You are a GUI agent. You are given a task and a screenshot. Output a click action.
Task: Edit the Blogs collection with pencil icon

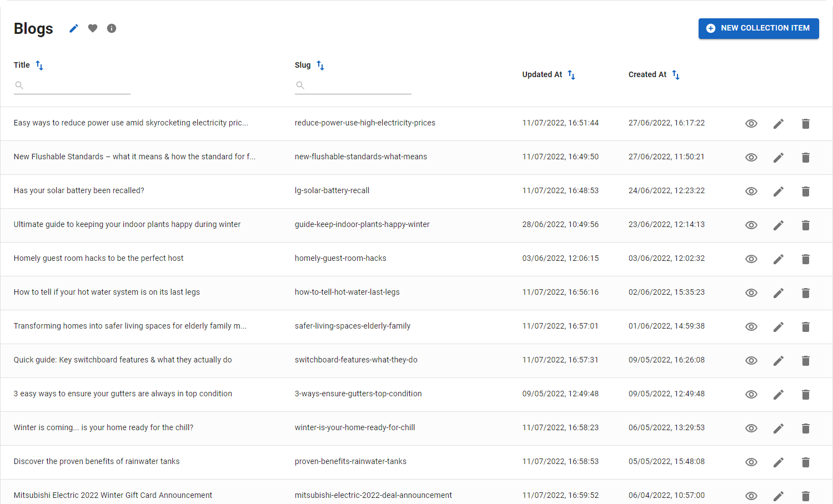tap(74, 28)
